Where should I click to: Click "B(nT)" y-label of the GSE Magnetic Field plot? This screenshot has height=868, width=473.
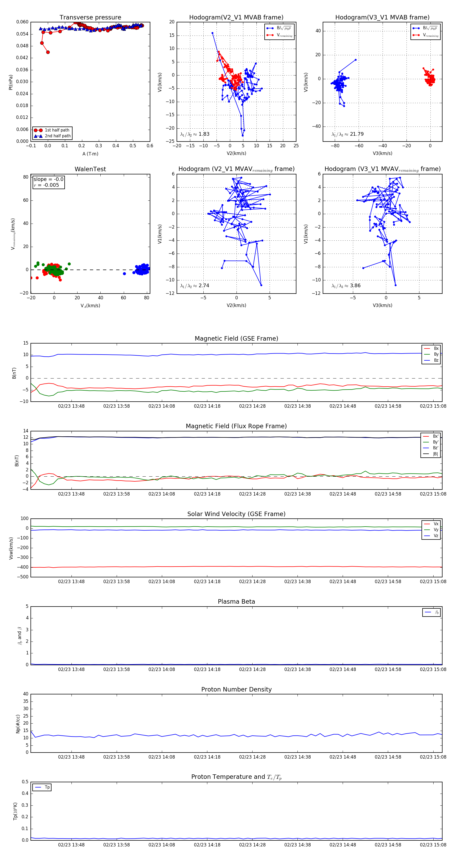pyautogui.click(x=14, y=373)
